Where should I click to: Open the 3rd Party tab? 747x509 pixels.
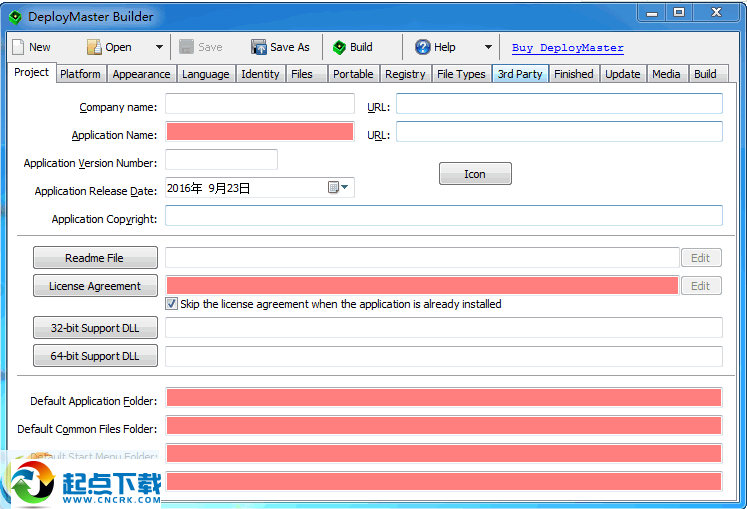click(x=520, y=74)
